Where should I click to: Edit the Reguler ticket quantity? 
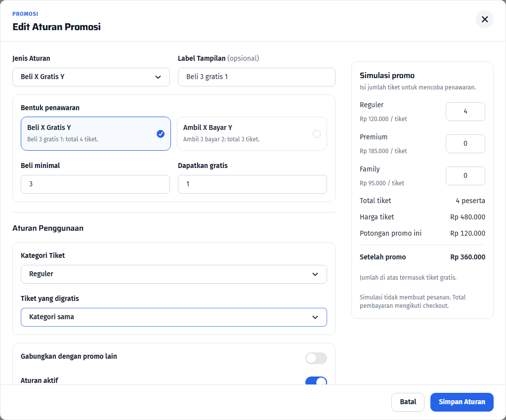[465, 112]
